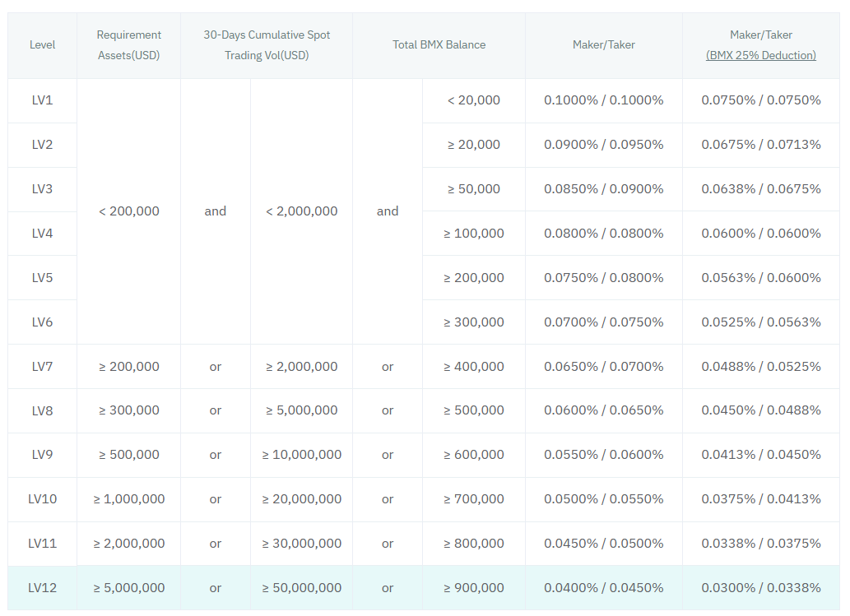Select the 0.0300% / 0.0338% discounted fee cell
This screenshot has height=616, width=850.
(x=760, y=587)
